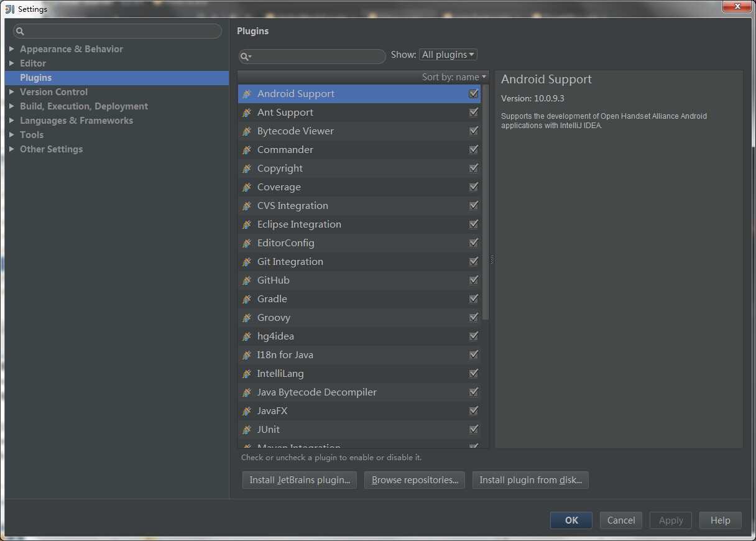
Task: Select the Plugins settings category
Action: pos(117,78)
